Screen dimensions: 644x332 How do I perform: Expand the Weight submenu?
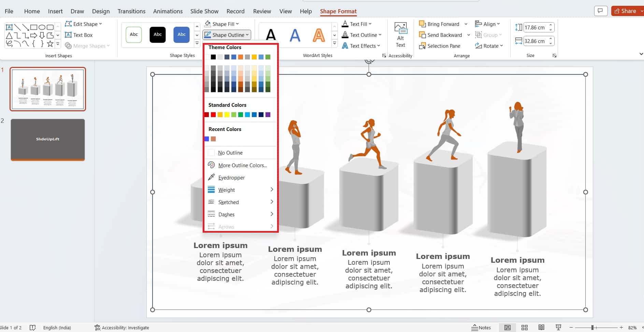pos(226,190)
